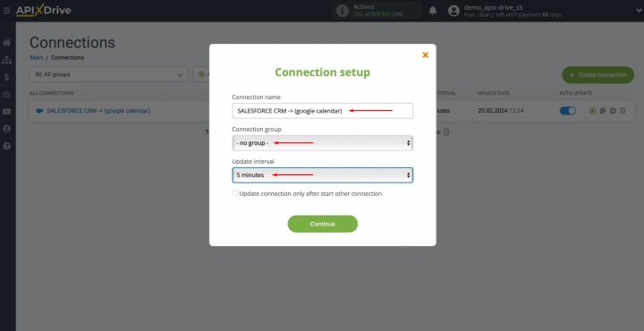
Task: Click the actions info icon
Action: click(342, 11)
